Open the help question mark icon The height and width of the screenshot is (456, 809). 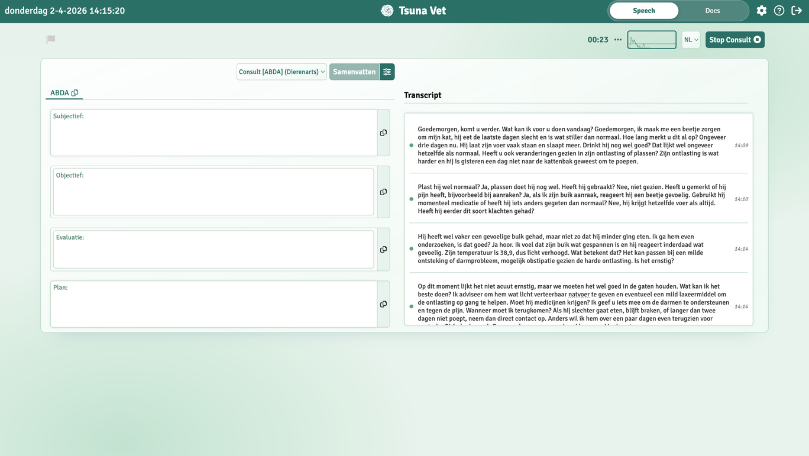coord(779,11)
